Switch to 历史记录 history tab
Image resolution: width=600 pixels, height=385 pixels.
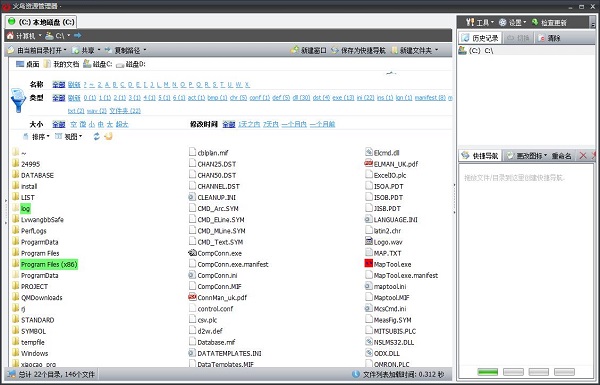[480, 38]
